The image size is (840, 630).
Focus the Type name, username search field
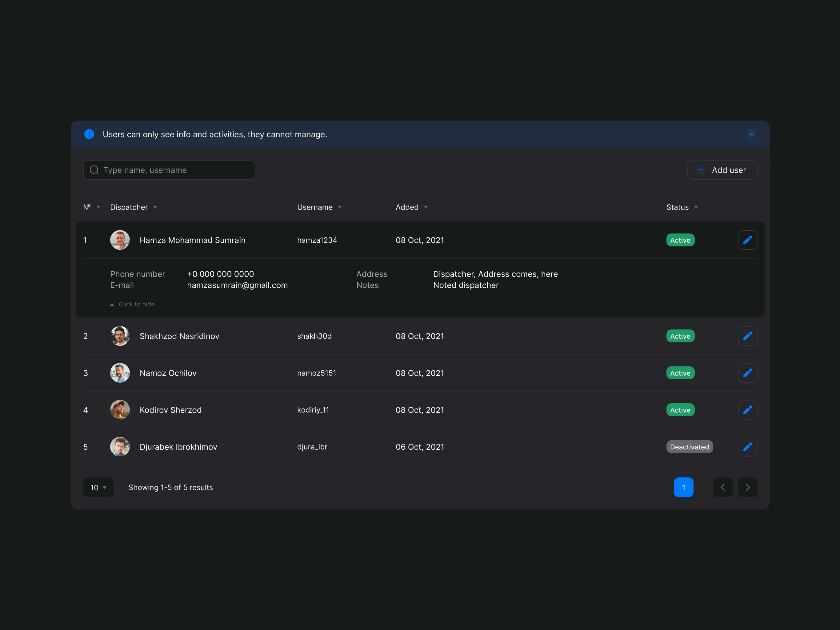point(169,170)
